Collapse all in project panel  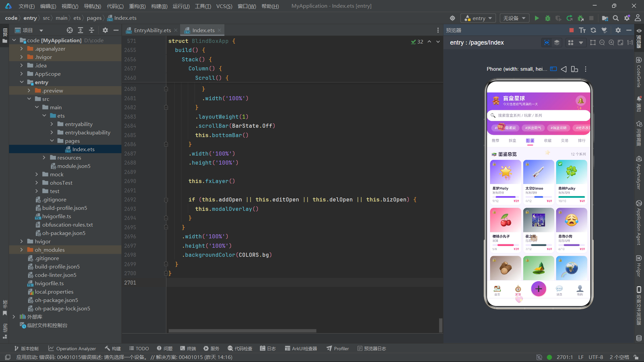92,30
